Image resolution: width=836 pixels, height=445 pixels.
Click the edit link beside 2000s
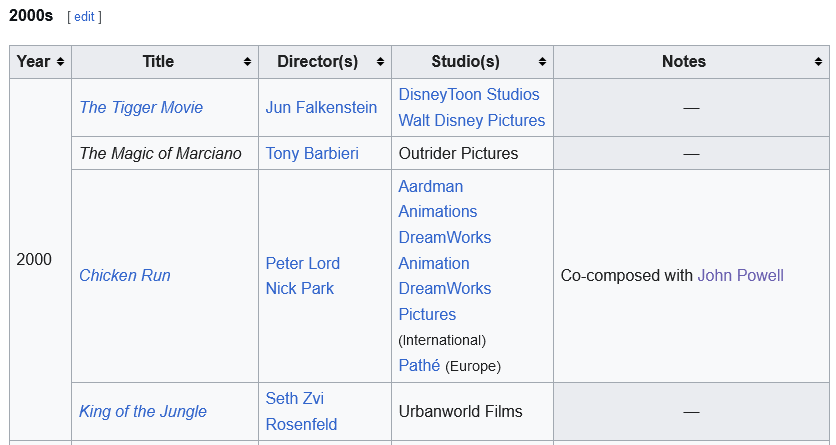84,17
